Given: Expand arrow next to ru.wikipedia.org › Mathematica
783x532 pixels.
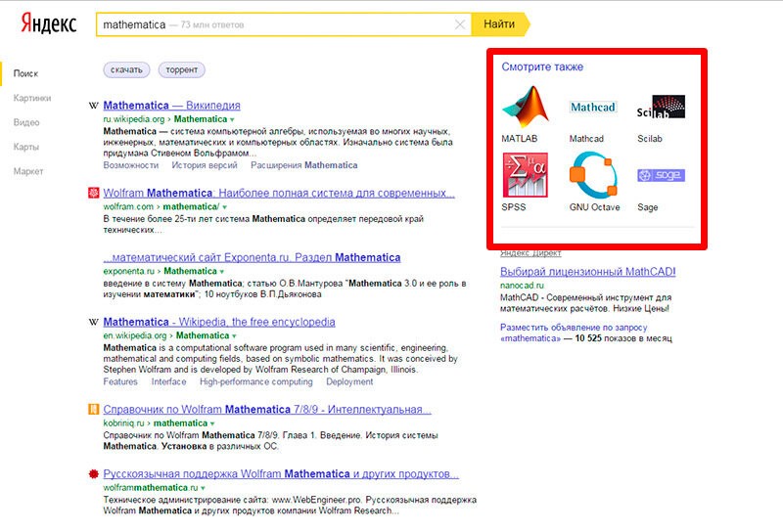Looking at the screenshot, I should click(x=232, y=119).
